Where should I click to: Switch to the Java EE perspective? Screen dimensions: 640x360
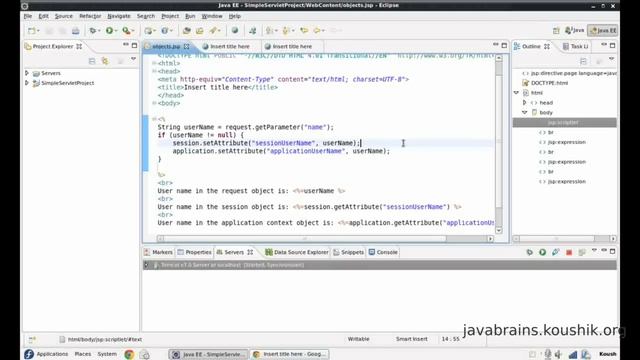[603, 30]
